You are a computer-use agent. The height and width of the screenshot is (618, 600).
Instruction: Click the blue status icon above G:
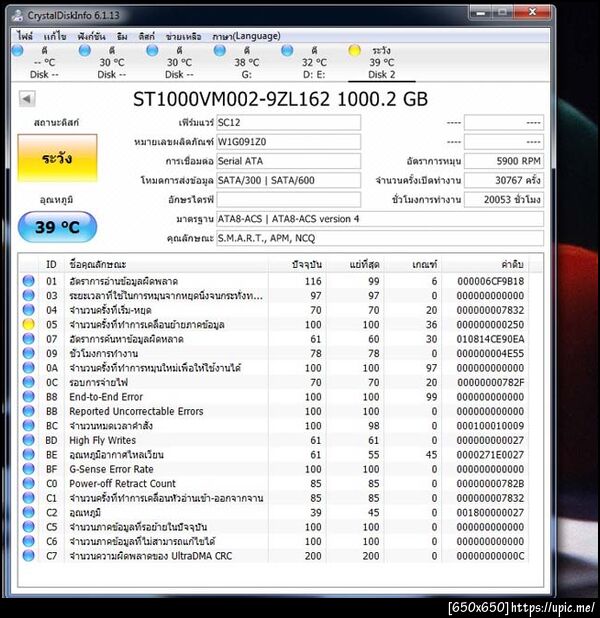(220, 50)
